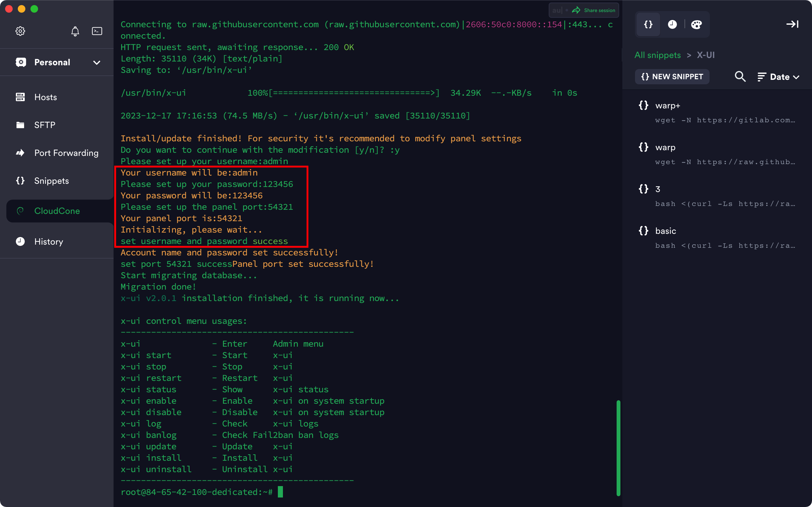
Task: Open History in the sidebar
Action: [49, 242]
